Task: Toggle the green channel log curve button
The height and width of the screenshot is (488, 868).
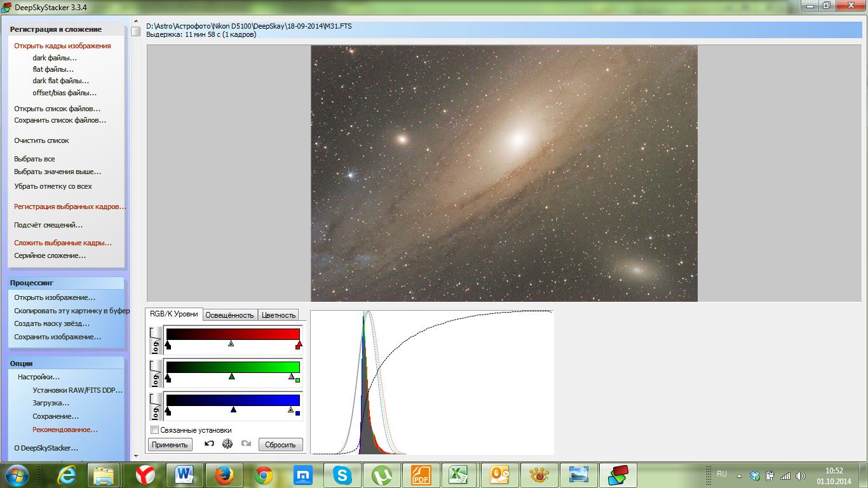Action: [x=156, y=374]
